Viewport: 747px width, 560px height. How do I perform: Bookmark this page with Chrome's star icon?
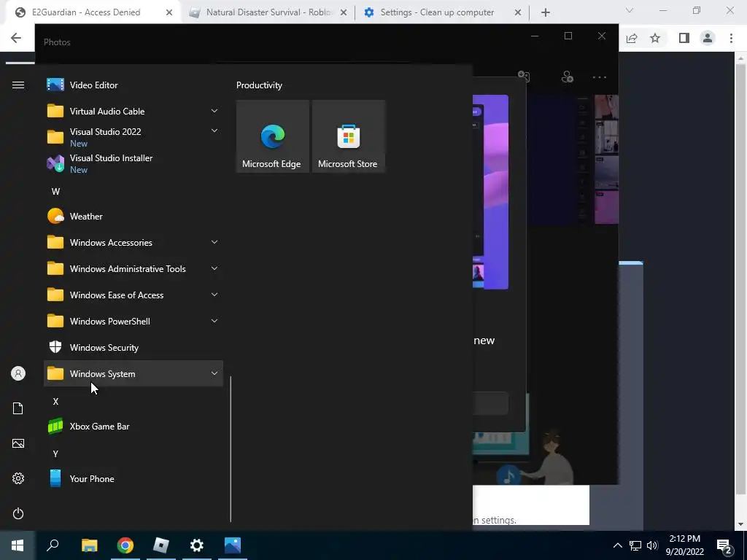click(656, 38)
